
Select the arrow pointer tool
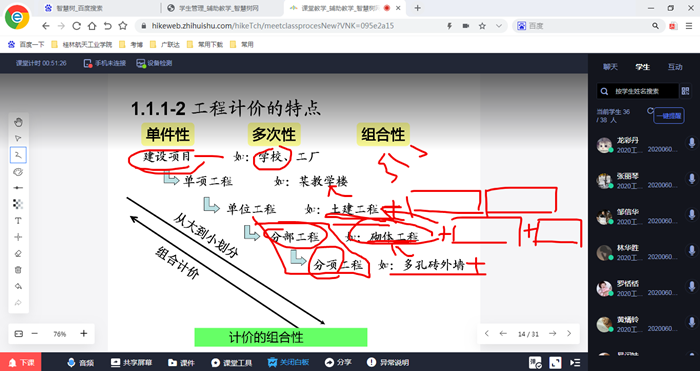[18, 138]
